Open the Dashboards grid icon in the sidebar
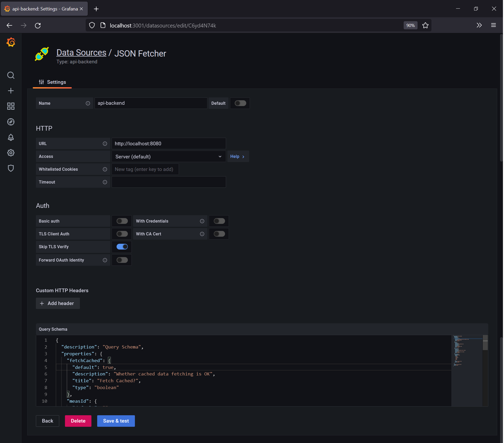504x443 pixels. [x=11, y=106]
